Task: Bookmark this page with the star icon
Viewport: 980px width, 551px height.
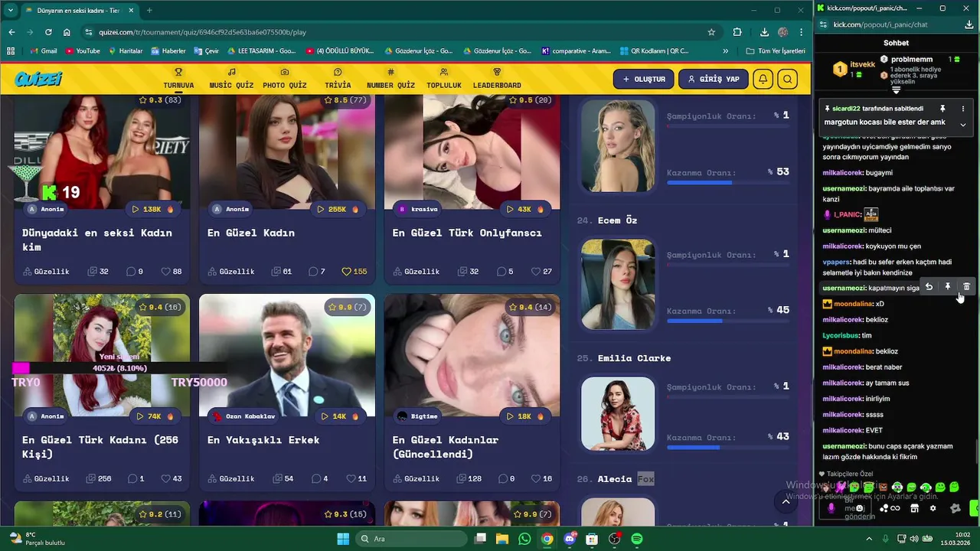Action: click(711, 32)
